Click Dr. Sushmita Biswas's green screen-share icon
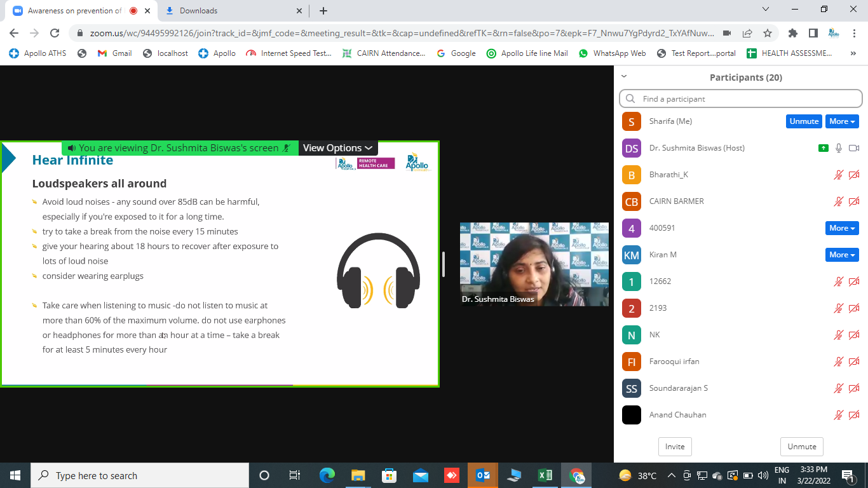The width and height of the screenshot is (868, 488). click(823, 148)
